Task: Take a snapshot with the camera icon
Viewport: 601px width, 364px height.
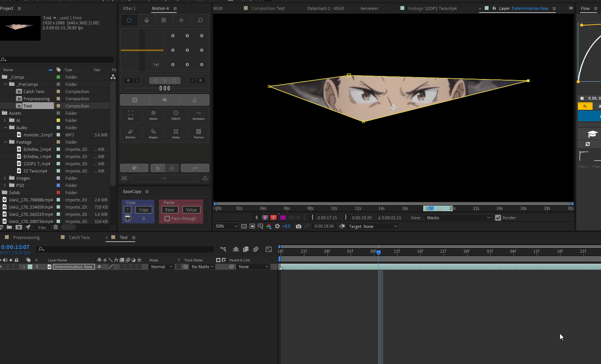Action: point(299,226)
